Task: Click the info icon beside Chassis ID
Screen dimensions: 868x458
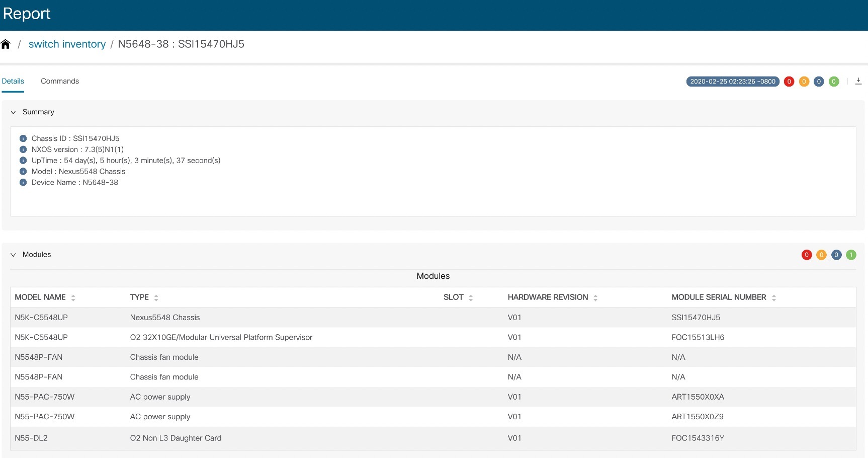Action: [23, 138]
